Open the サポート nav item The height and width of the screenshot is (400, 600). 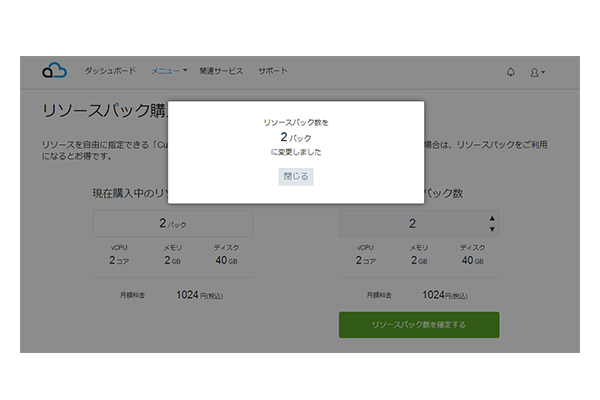pos(272,71)
